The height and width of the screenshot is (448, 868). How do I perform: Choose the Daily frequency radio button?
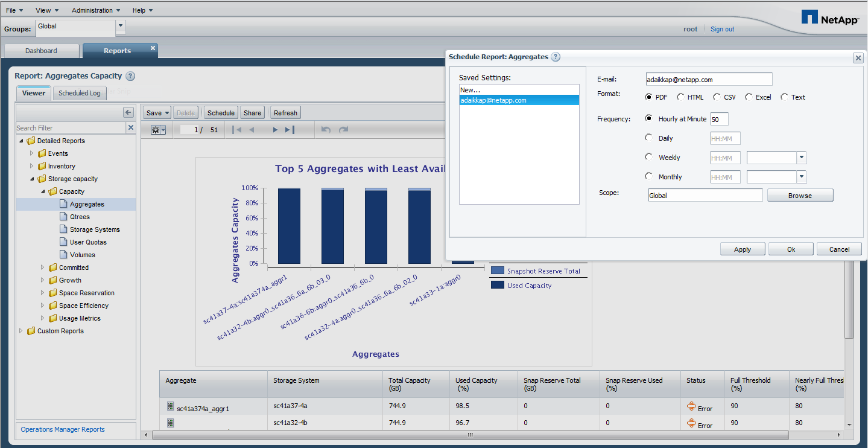(x=649, y=138)
